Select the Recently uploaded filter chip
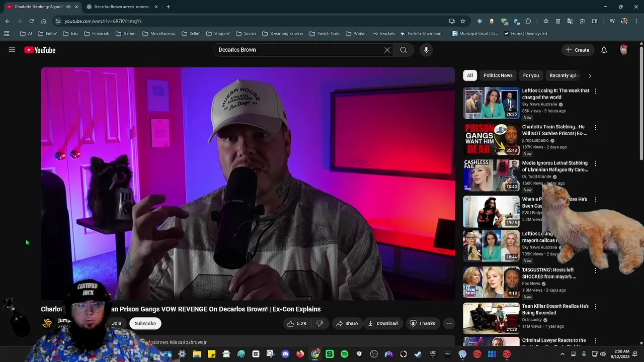 565,75
